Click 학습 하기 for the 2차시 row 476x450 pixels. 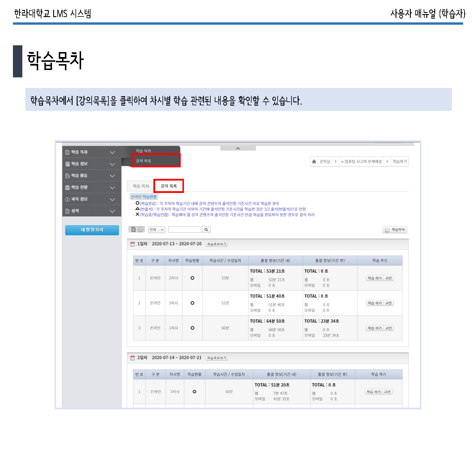(x=375, y=278)
